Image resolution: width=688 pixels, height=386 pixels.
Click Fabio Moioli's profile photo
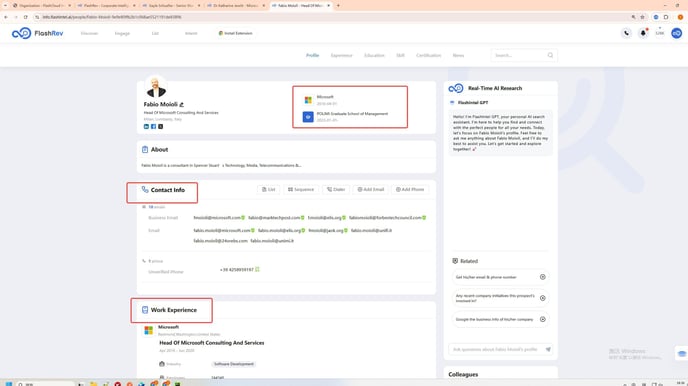tap(156, 87)
